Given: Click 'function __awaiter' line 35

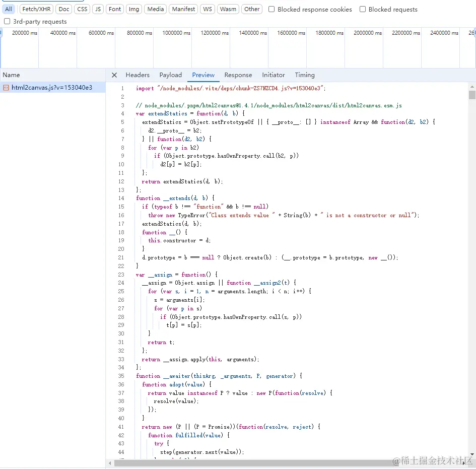Looking at the screenshot, I should (219, 376).
